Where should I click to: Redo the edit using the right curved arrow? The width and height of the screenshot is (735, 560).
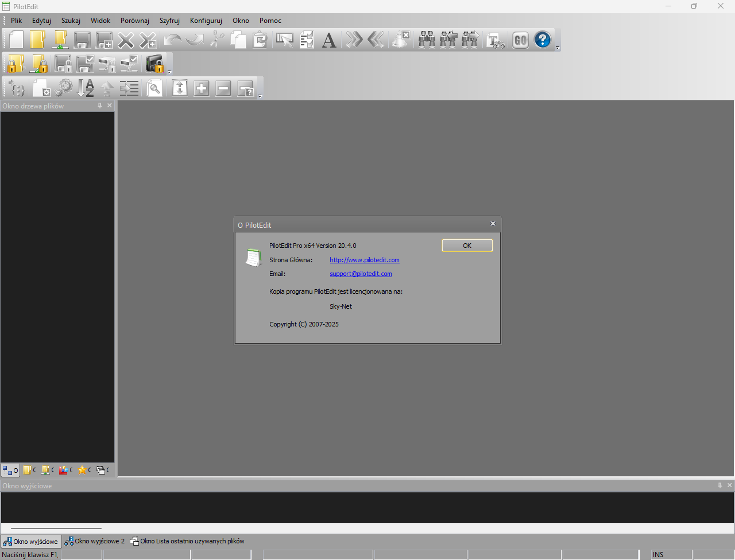(195, 40)
